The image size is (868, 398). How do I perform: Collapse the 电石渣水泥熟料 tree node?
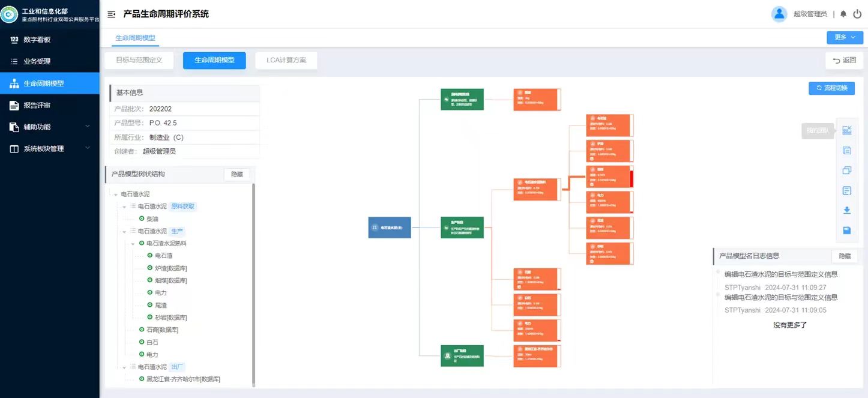[x=133, y=244]
